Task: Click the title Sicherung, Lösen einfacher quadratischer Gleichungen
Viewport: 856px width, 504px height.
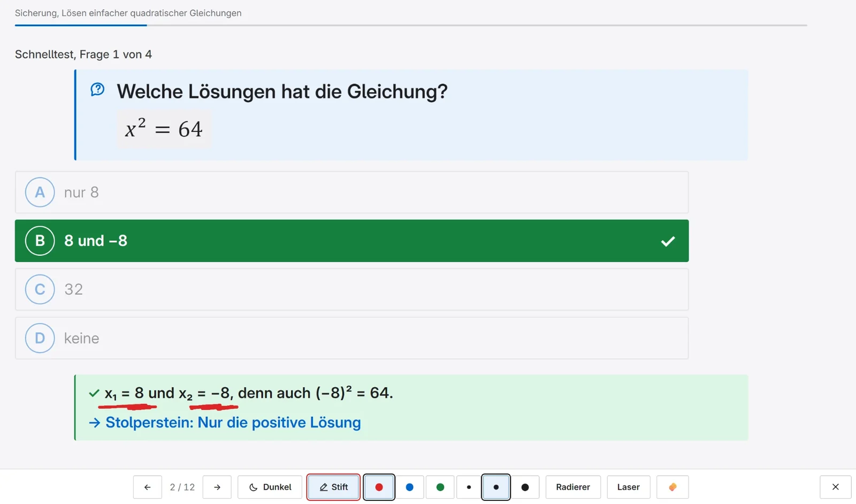Action: pyautogui.click(x=128, y=13)
